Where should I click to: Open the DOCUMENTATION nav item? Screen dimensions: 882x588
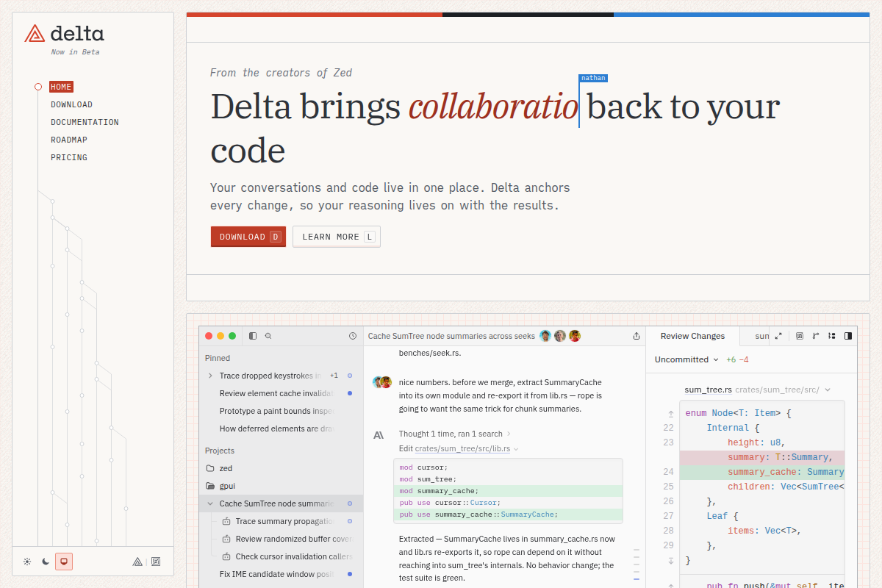click(85, 122)
